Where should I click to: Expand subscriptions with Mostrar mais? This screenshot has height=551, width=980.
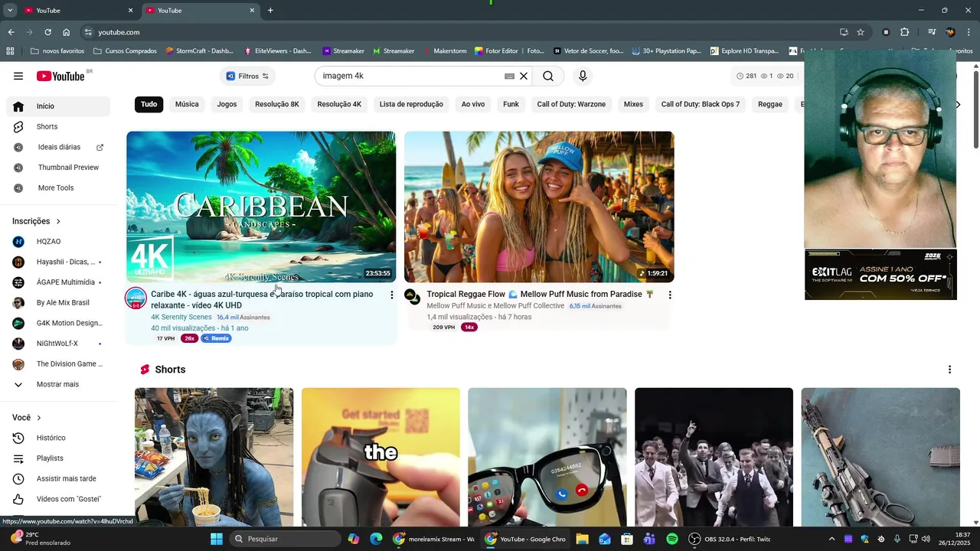tap(58, 384)
